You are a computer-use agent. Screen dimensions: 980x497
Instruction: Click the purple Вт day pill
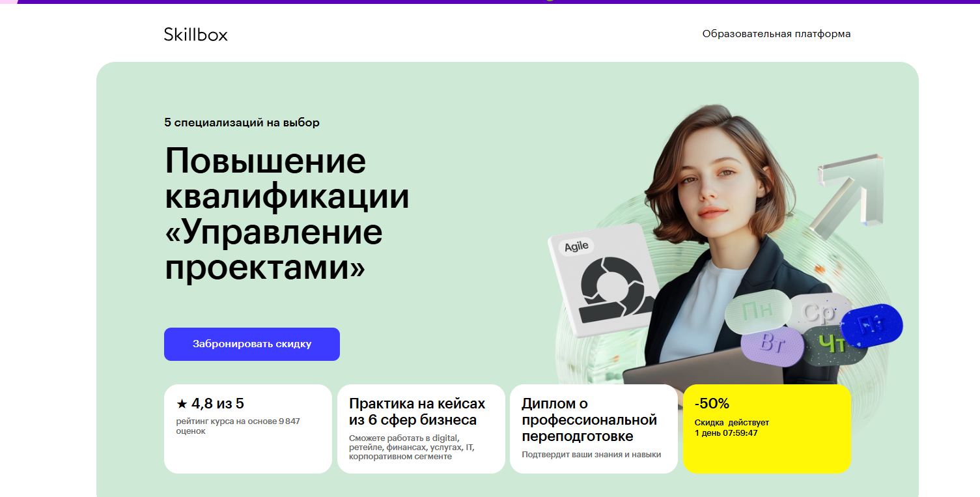coord(772,345)
